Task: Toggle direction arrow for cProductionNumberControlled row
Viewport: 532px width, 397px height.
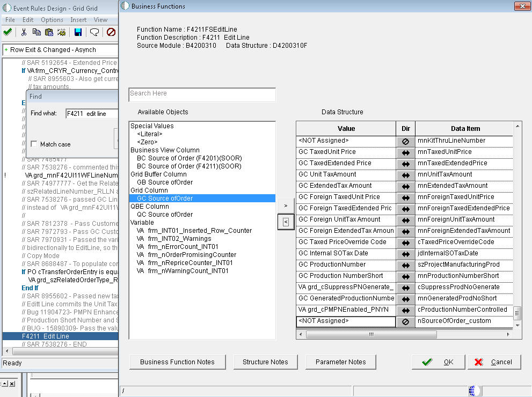Action: click(405, 310)
